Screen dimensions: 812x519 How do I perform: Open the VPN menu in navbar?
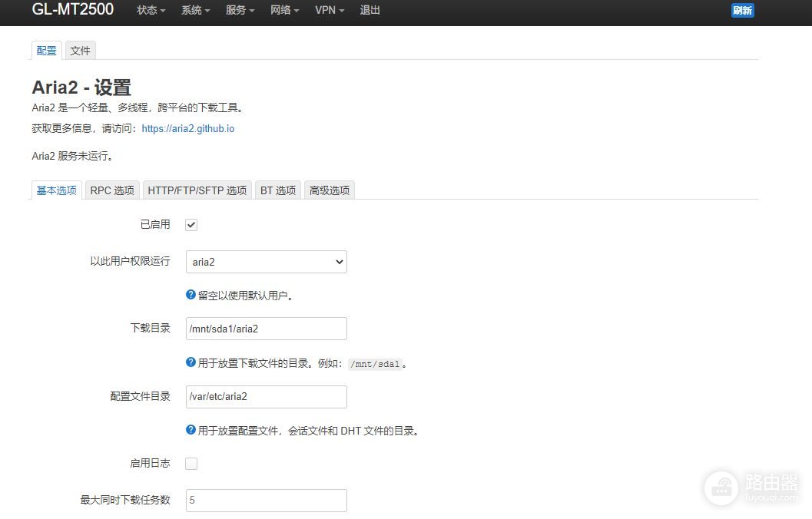329,10
